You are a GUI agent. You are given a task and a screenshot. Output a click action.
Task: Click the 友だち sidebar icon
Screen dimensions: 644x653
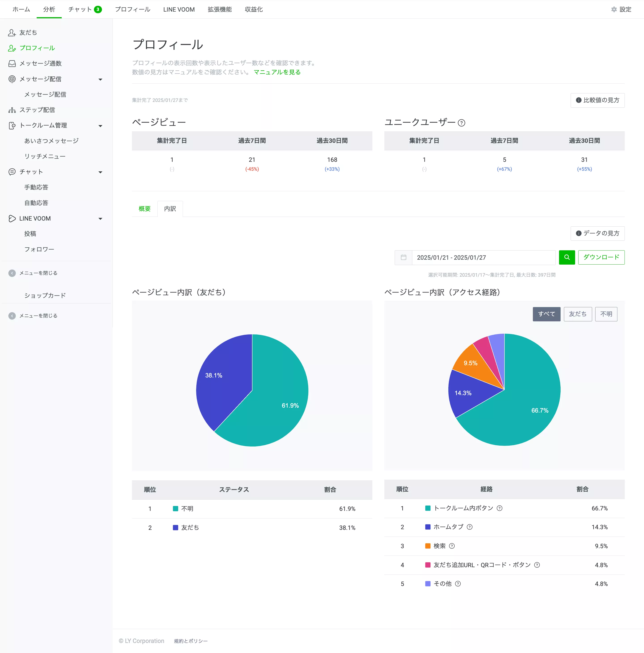(12, 32)
